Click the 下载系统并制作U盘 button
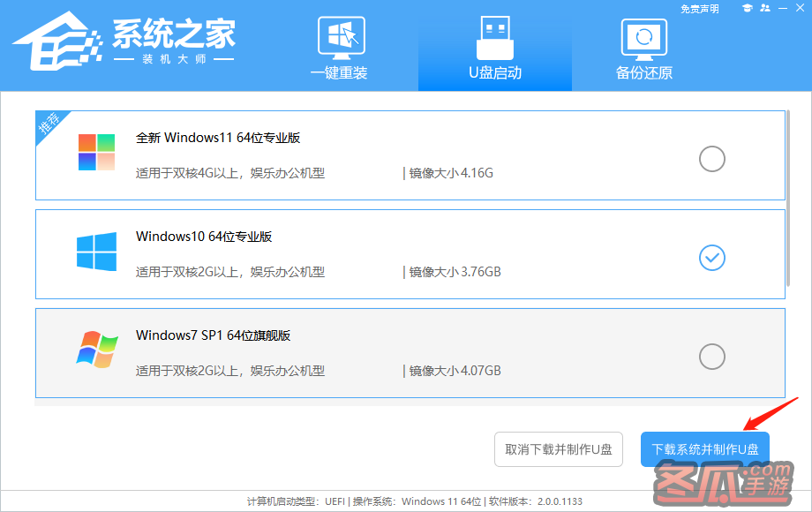The image size is (812, 512). pyautogui.click(x=705, y=449)
